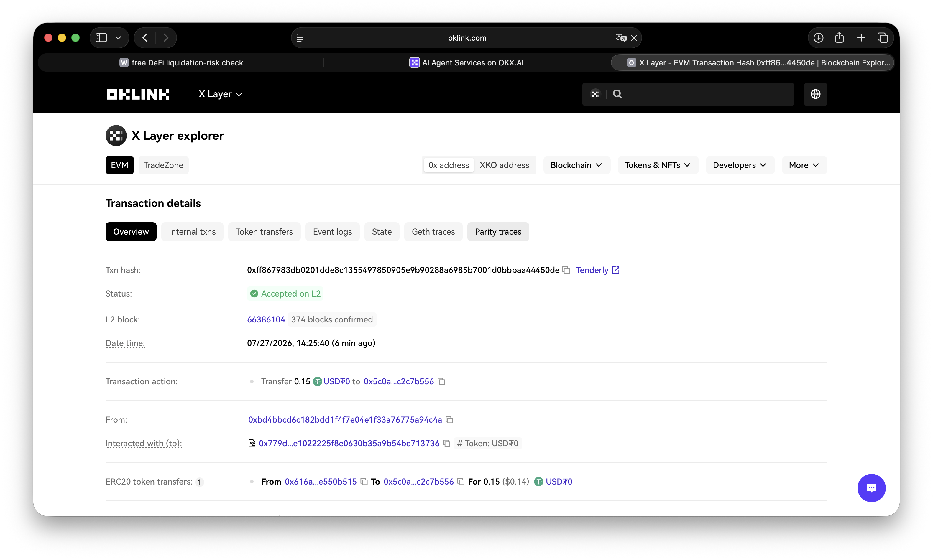Image resolution: width=933 pixels, height=560 pixels.
Task: Open the Event logs tab
Action: (x=332, y=232)
